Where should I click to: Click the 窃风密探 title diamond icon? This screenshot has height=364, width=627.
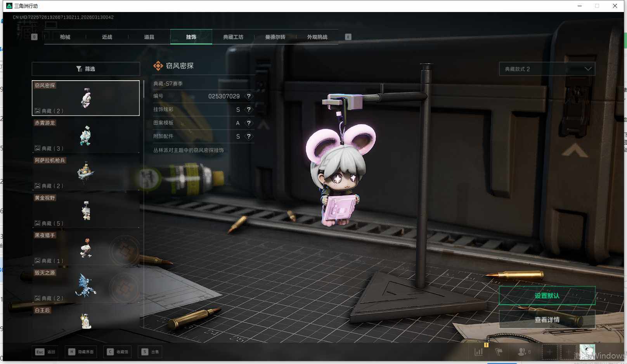pos(158,66)
